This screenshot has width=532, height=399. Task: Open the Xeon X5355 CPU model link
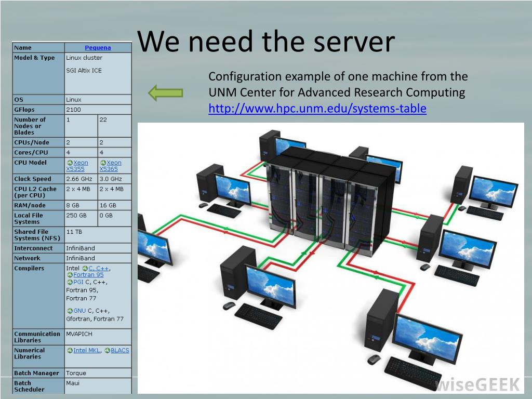pyautogui.click(x=78, y=166)
